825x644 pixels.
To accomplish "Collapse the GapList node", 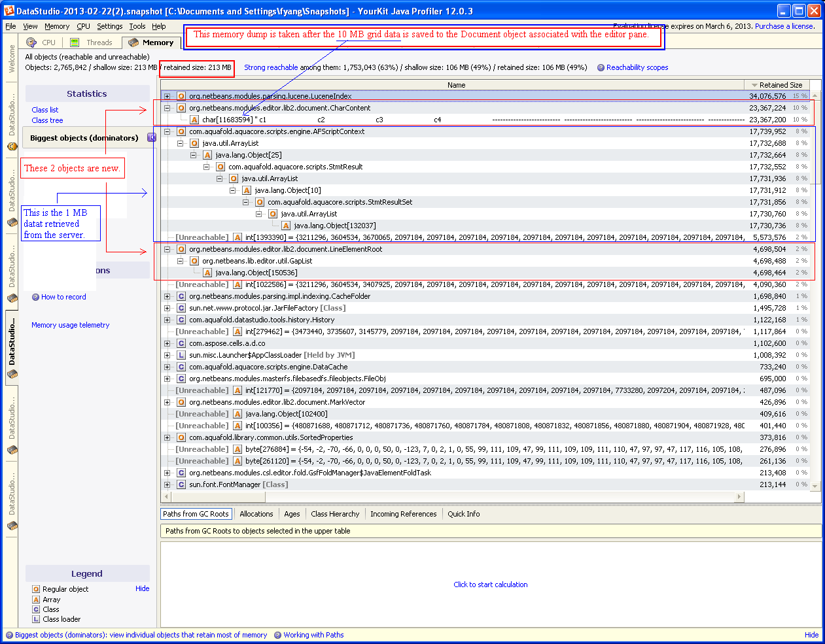I will click(x=180, y=261).
